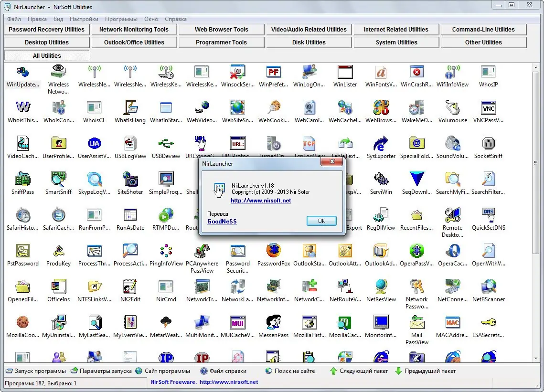This screenshot has width=544, height=392.
Task: Open the OperaPassView icon
Action: point(416,251)
